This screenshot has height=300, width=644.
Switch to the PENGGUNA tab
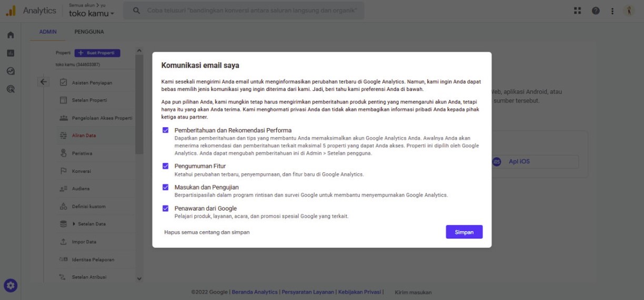click(89, 32)
